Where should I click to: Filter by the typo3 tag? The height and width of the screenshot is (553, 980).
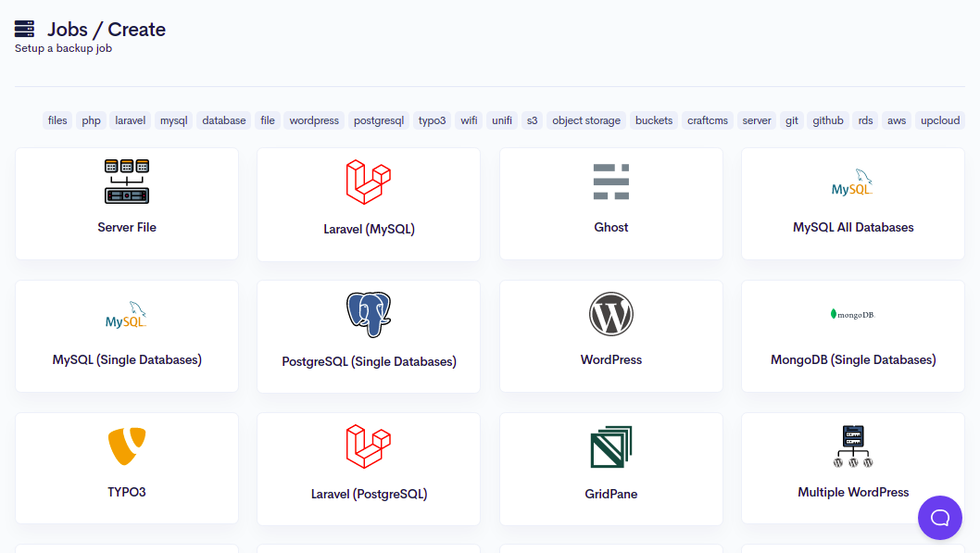click(432, 120)
